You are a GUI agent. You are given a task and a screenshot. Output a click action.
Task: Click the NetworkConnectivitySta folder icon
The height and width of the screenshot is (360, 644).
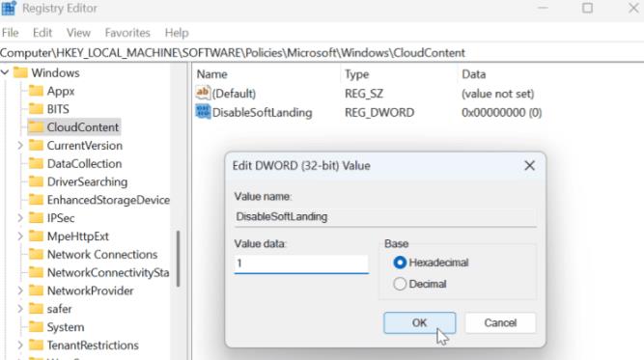pos(36,272)
